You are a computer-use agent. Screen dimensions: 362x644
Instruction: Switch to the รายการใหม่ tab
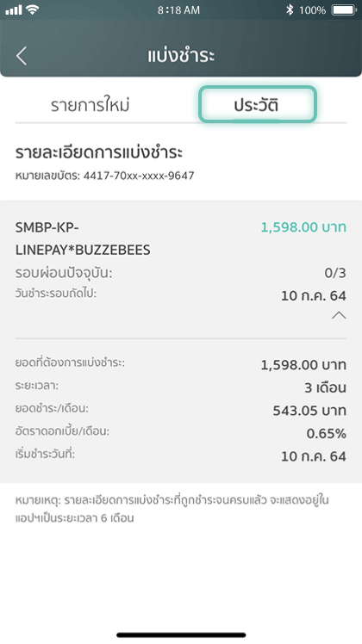(x=90, y=105)
